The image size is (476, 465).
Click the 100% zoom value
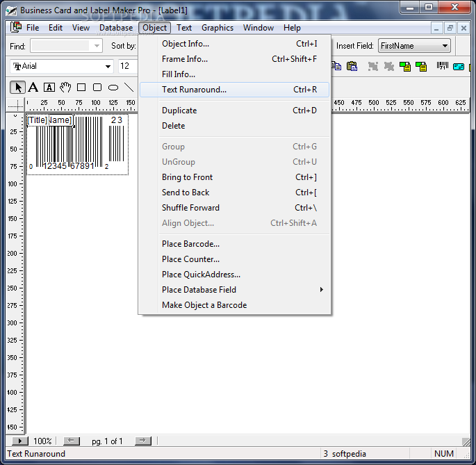(x=42, y=441)
